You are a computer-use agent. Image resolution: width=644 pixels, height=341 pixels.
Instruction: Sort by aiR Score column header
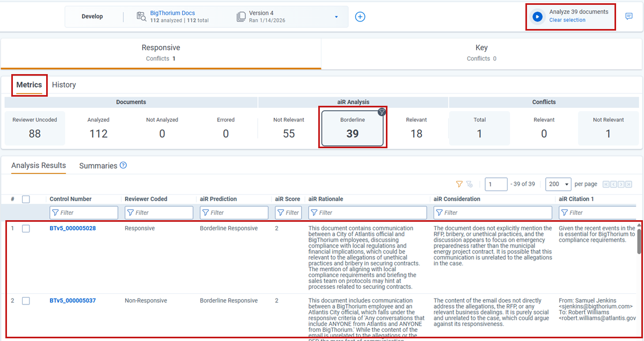[288, 199]
